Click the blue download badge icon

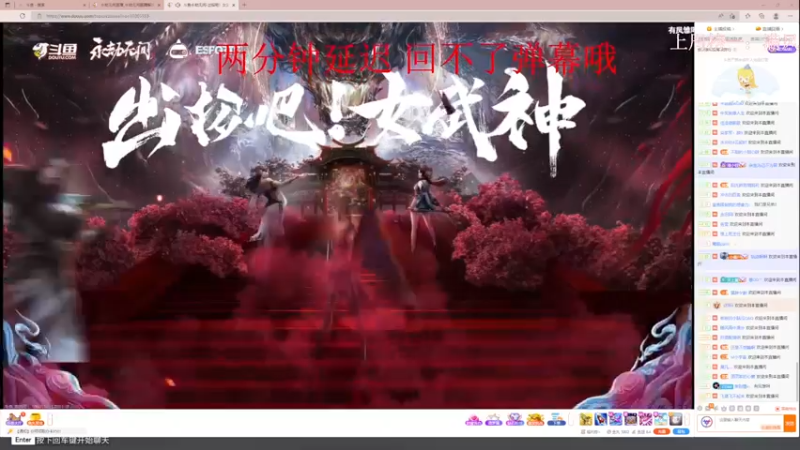point(556,419)
